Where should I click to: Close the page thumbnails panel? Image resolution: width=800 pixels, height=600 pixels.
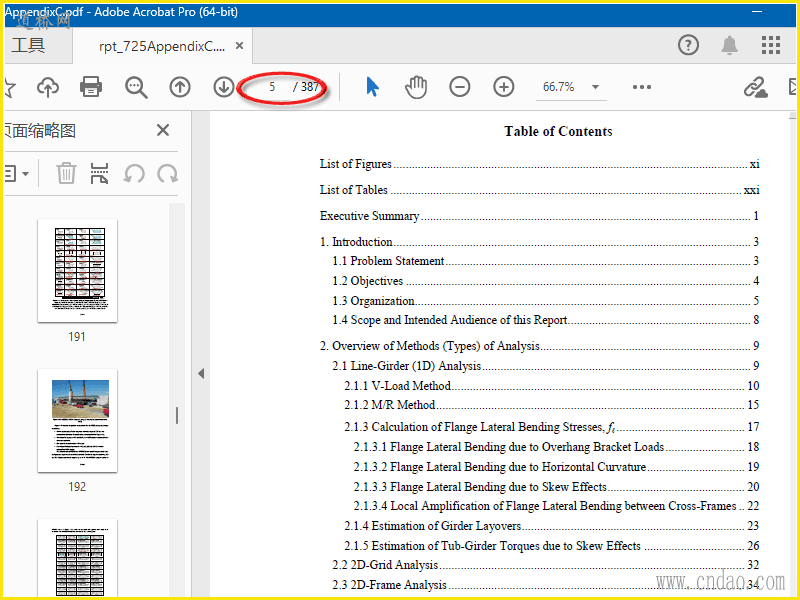click(163, 130)
